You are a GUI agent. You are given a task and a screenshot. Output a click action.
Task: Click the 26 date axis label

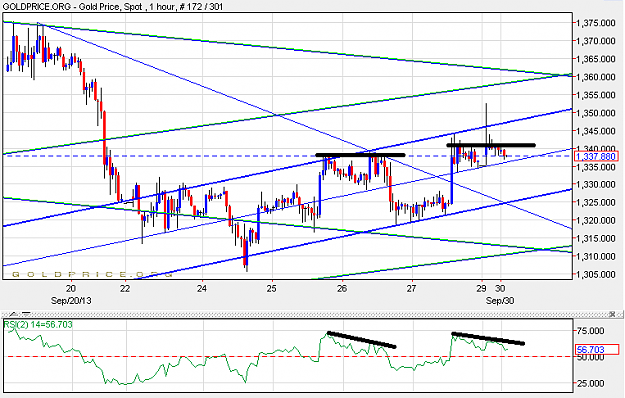[342, 288]
